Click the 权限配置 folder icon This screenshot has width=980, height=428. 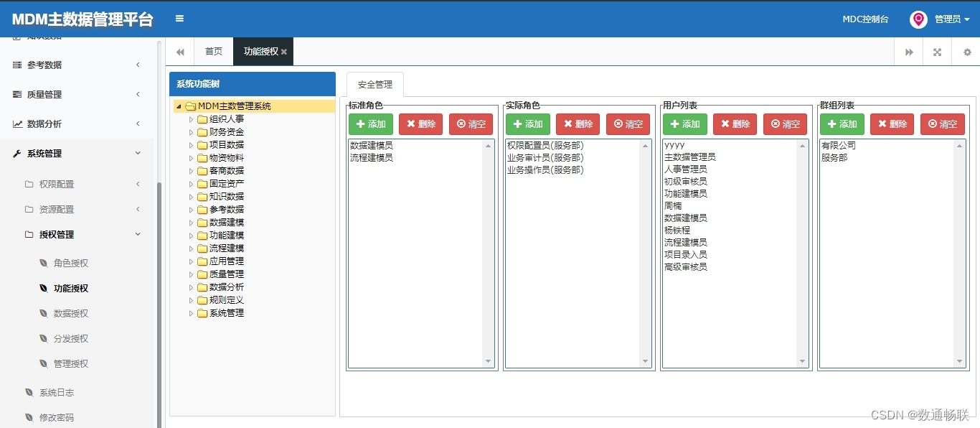[29, 184]
